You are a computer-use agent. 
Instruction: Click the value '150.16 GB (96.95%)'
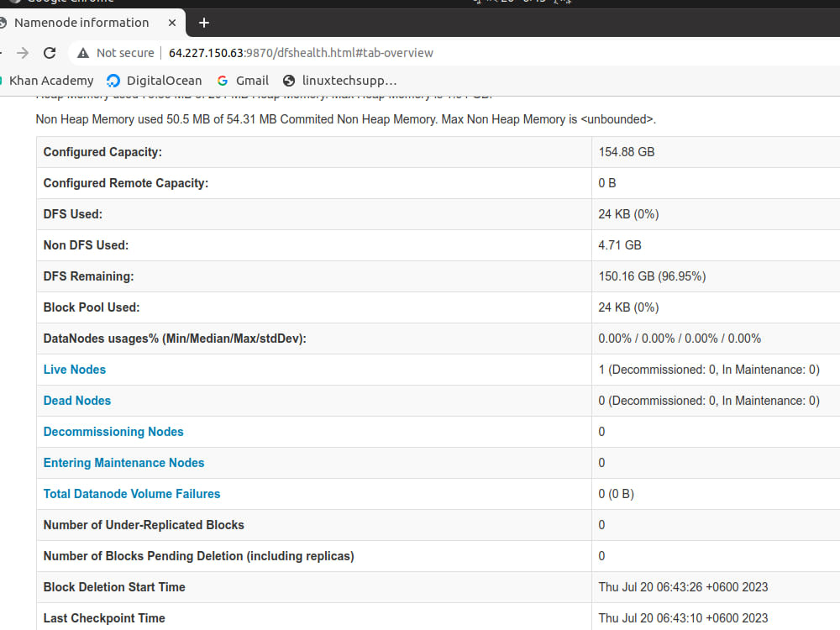(x=652, y=276)
